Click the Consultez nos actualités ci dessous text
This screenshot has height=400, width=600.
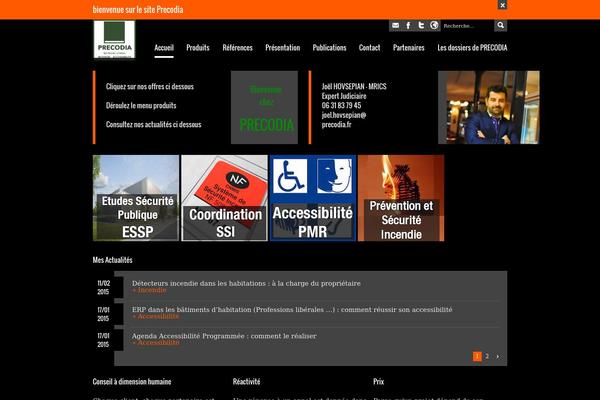coord(153,124)
